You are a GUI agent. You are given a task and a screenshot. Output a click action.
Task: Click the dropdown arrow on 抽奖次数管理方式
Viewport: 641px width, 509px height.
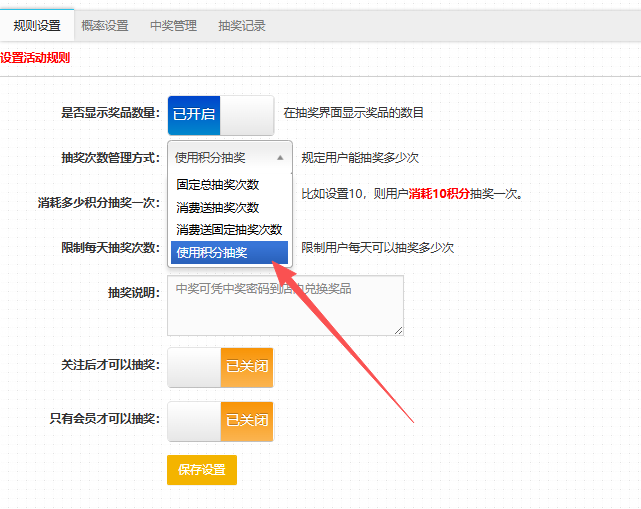click(x=280, y=158)
